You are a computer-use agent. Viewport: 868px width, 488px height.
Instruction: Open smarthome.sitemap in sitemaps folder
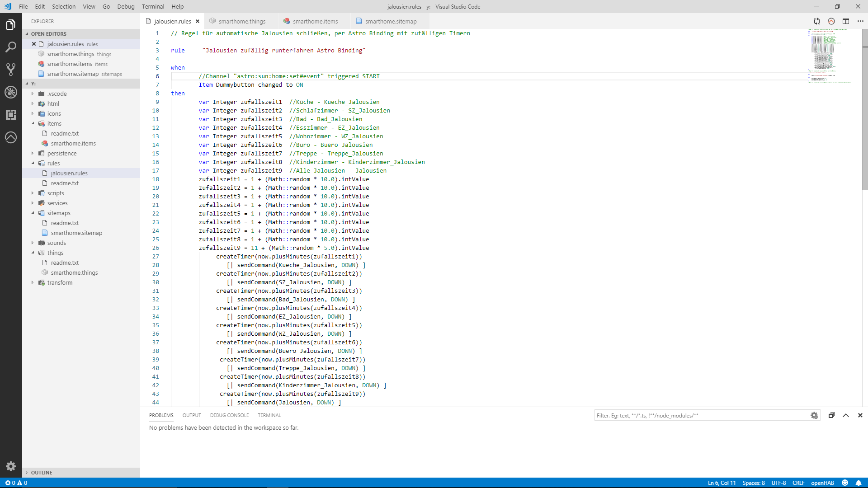[76, 233]
